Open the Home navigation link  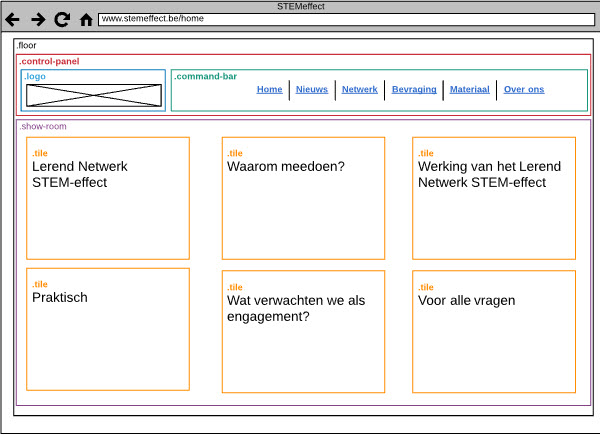coord(269,90)
